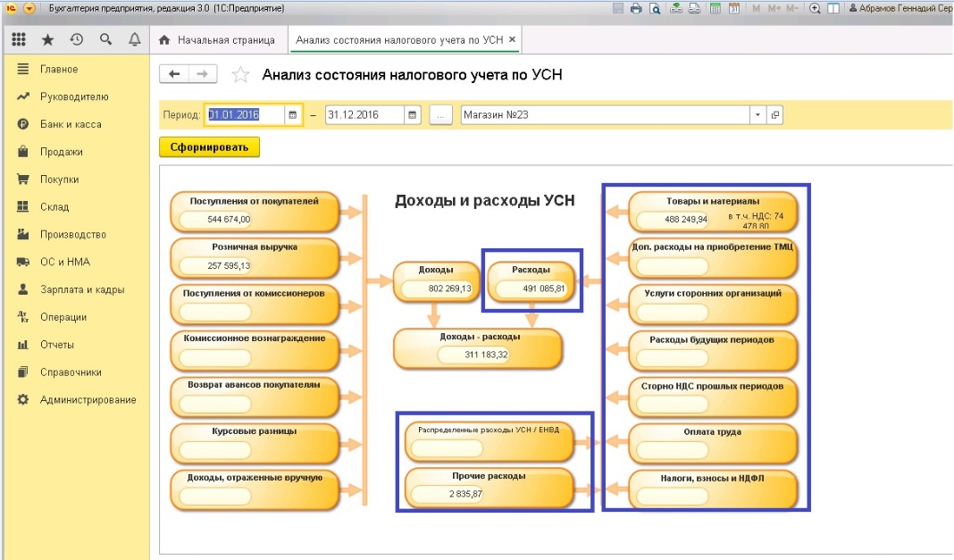
Task: Click the get link icon with green arrow
Action: point(676,9)
